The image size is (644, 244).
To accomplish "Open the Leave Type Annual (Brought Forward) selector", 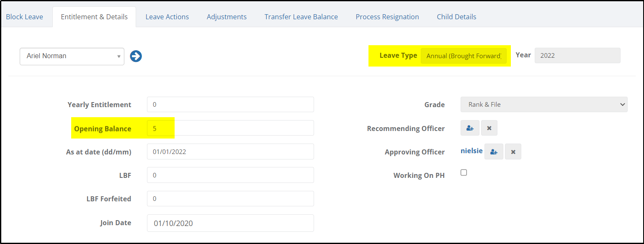I will pos(464,56).
